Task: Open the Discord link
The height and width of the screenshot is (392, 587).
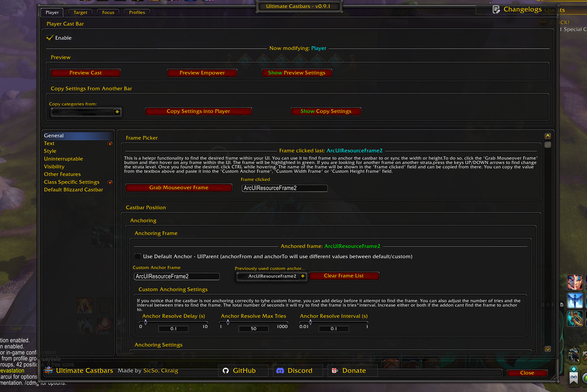Action: point(298,370)
